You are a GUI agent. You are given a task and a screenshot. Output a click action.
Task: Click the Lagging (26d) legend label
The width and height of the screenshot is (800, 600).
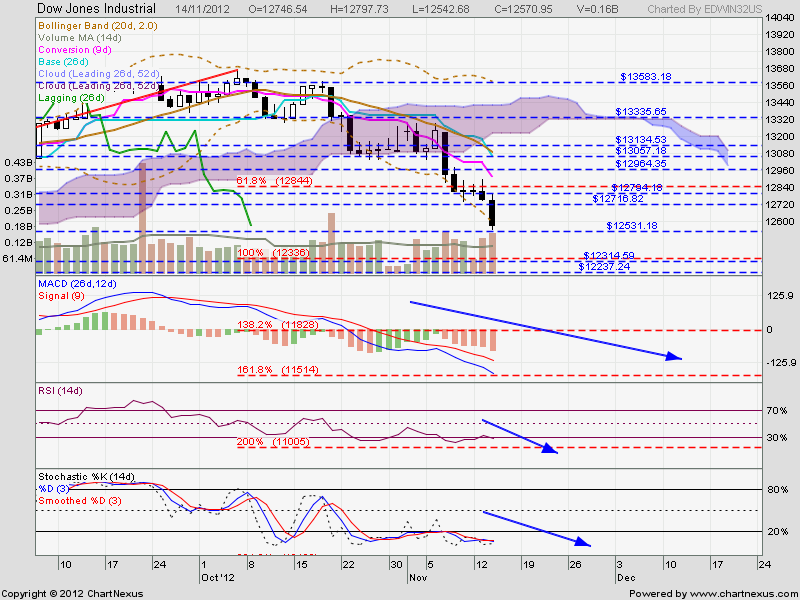[x=71, y=97]
